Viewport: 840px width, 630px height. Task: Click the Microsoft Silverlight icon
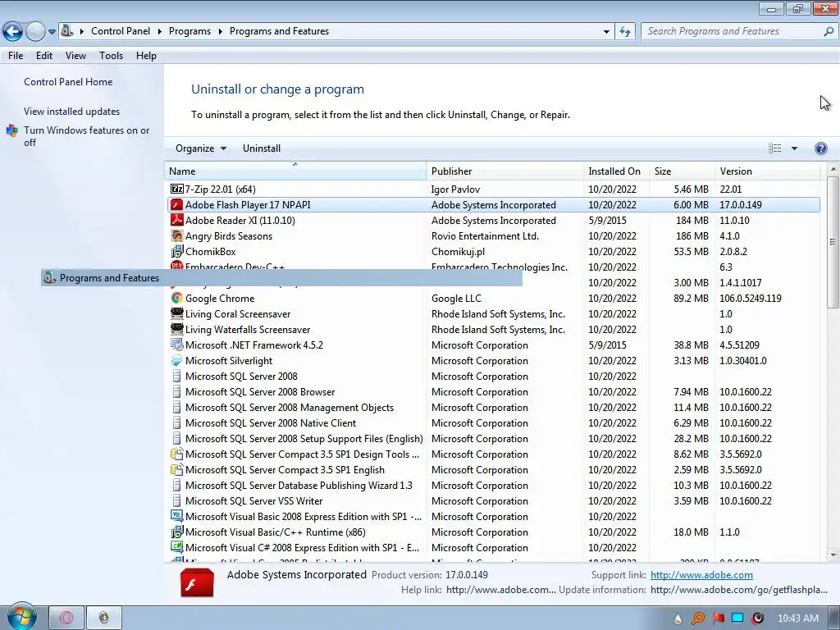coord(177,360)
